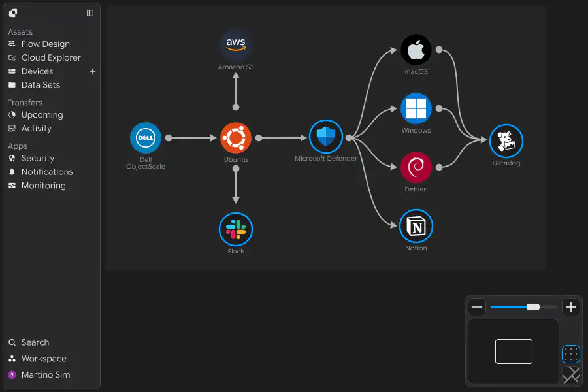Click Microsoft Defender's output connector dot

point(349,138)
